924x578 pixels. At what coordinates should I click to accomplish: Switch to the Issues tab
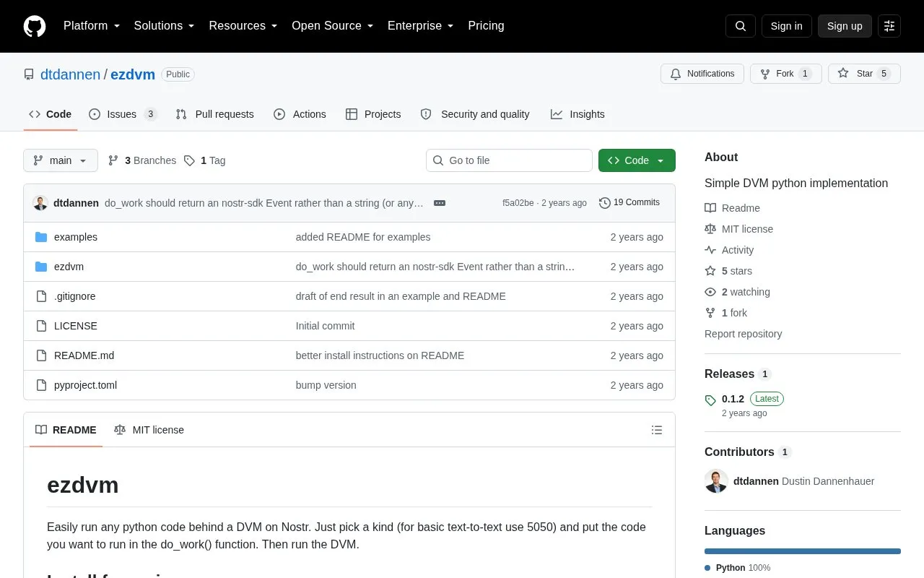coord(123,114)
